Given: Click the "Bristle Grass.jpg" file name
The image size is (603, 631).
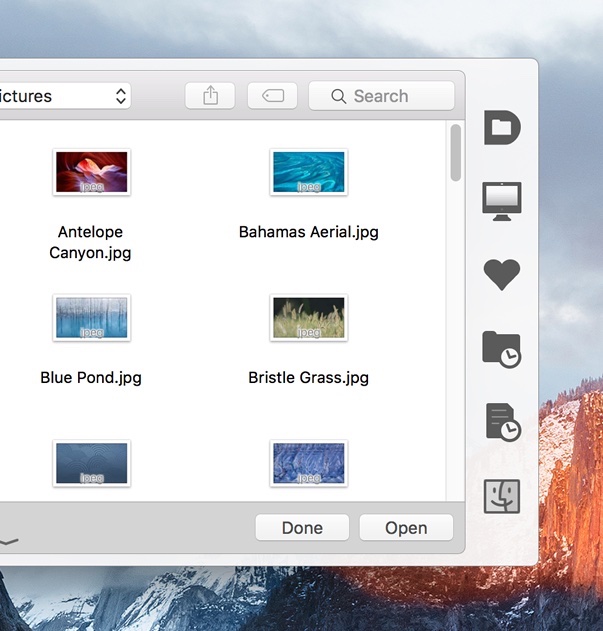Looking at the screenshot, I should [308, 378].
